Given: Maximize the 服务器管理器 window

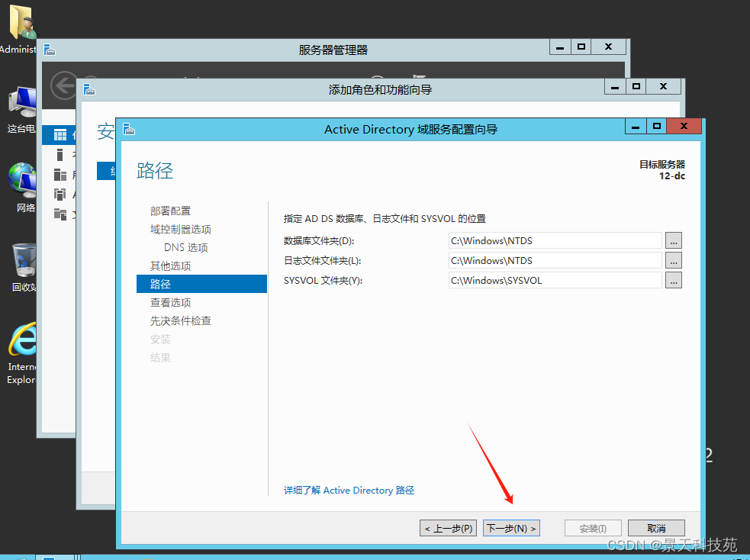Looking at the screenshot, I should [581, 47].
